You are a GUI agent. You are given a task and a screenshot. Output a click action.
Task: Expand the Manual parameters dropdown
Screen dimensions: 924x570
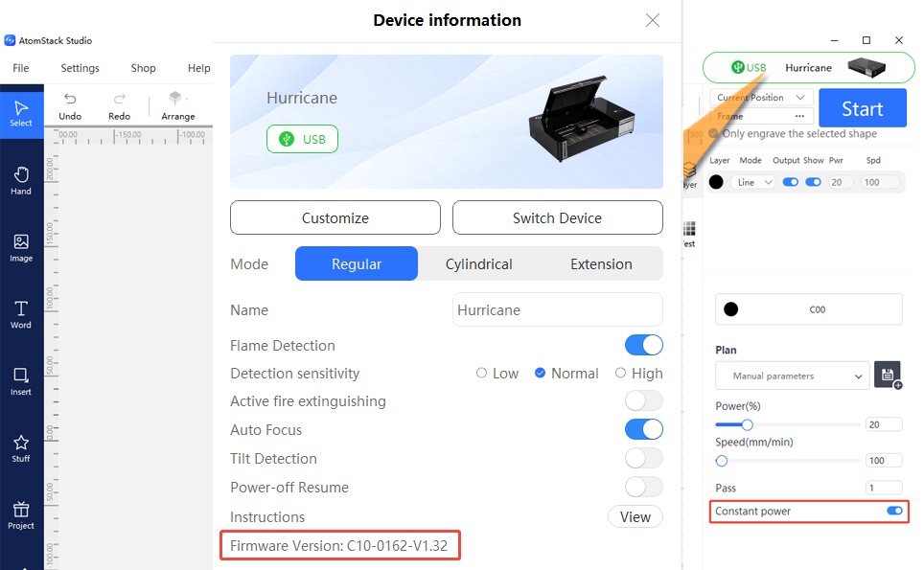(x=792, y=376)
